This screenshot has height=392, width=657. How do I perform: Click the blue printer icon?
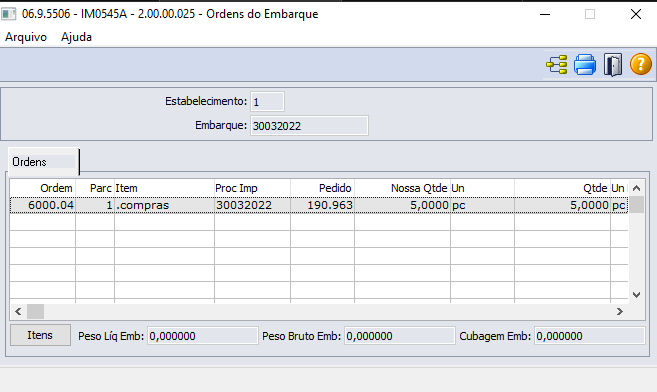(x=585, y=65)
